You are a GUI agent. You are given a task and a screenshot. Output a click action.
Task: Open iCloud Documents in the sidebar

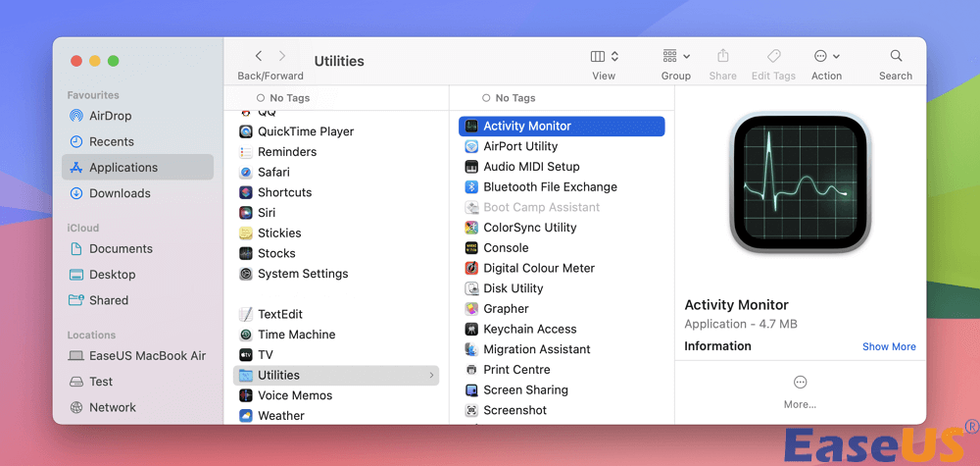coord(137,248)
